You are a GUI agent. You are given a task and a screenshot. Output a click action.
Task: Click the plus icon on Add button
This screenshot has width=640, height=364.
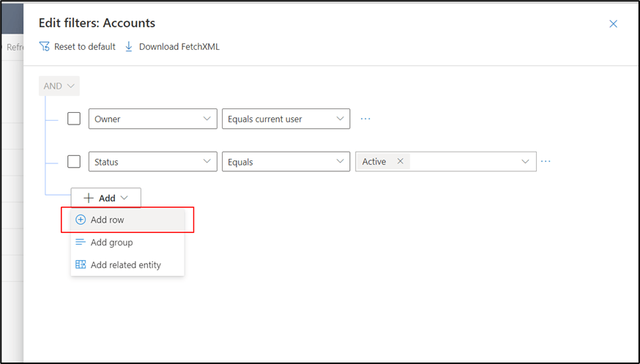(88, 198)
